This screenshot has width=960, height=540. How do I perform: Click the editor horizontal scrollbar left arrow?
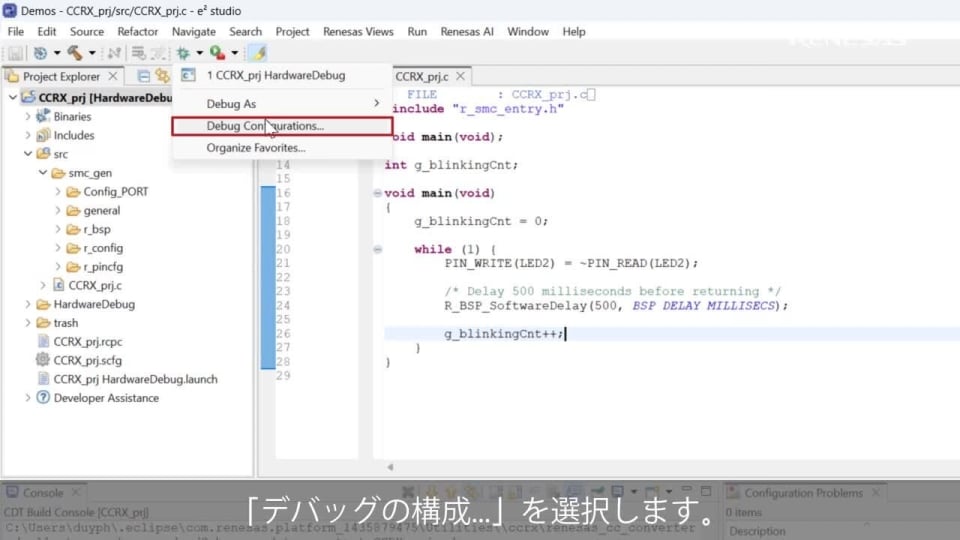(390, 467)
